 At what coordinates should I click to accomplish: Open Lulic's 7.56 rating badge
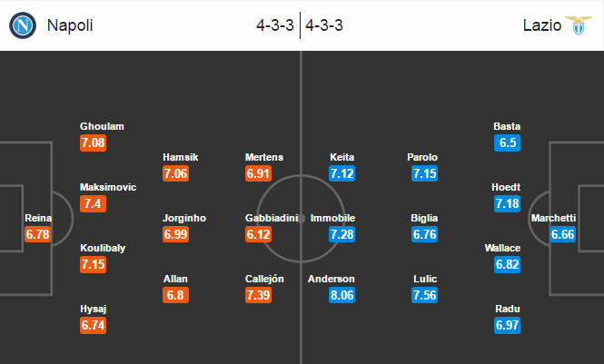point(424,295)
